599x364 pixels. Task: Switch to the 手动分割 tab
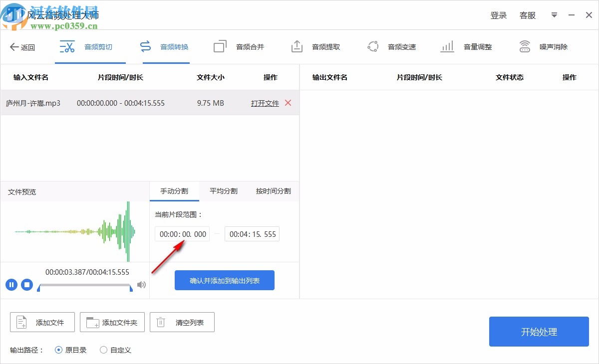(174, 191)
